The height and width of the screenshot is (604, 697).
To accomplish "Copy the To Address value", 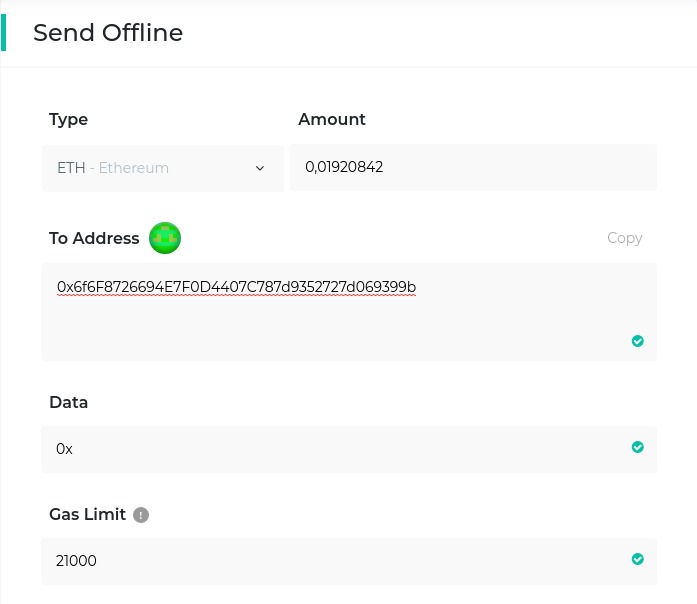I will [624, 238].
